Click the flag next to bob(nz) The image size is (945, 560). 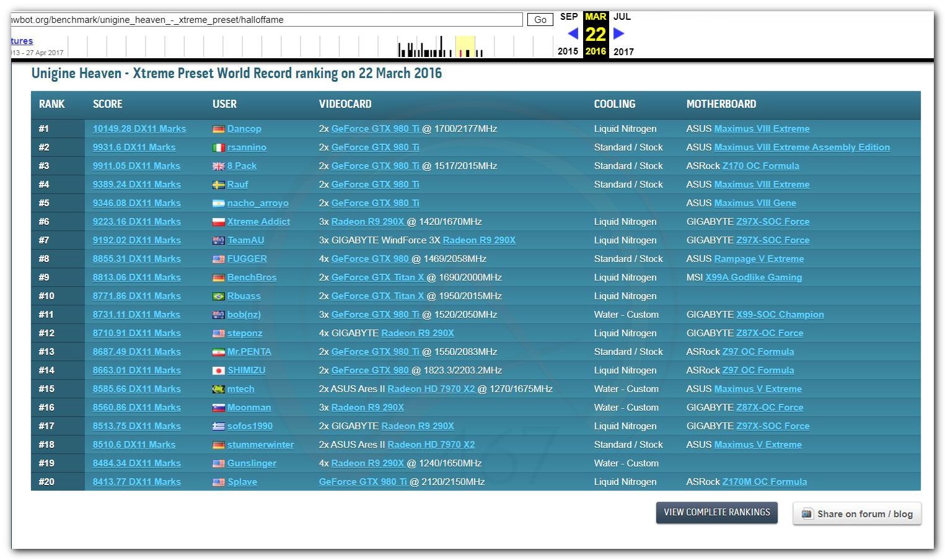point(218,315)
